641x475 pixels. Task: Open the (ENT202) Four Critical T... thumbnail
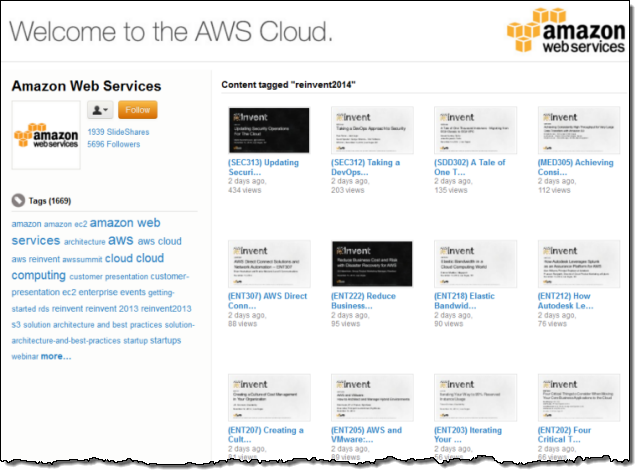pos(579,398)
